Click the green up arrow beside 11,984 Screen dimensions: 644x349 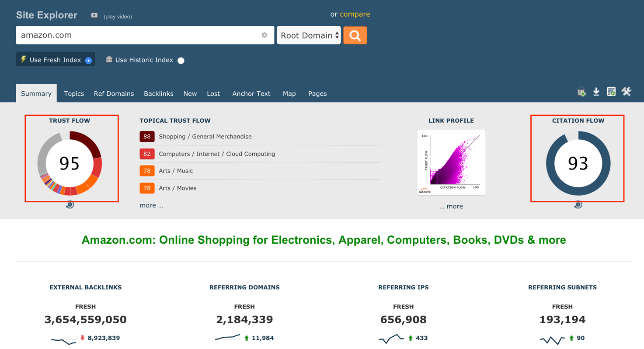tap(247, 338)
